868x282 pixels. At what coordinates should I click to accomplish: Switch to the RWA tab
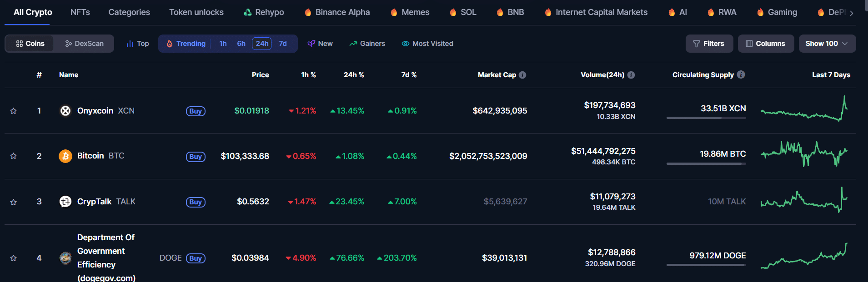click(x=722, y=12)
